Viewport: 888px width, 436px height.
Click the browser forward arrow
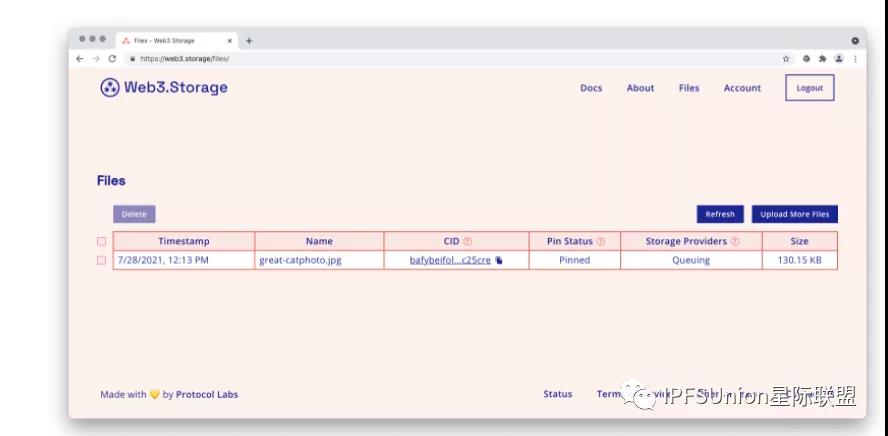click(x=96, y=59)
